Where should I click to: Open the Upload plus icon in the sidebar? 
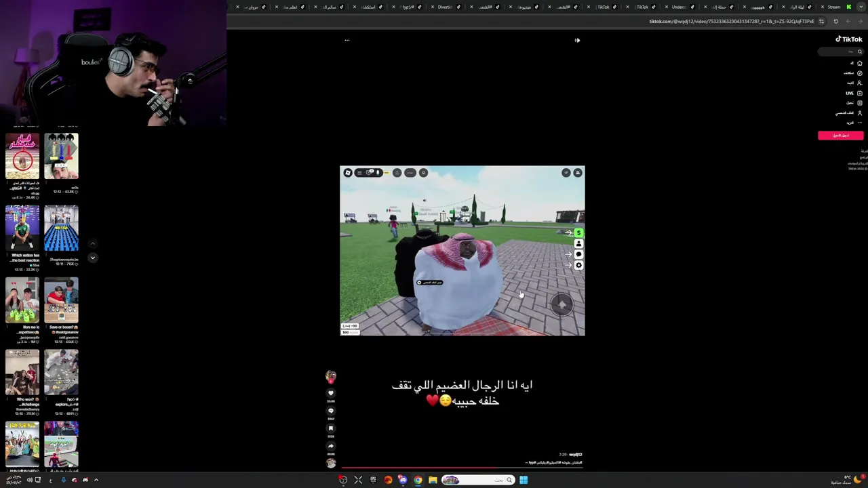(859, 103)
